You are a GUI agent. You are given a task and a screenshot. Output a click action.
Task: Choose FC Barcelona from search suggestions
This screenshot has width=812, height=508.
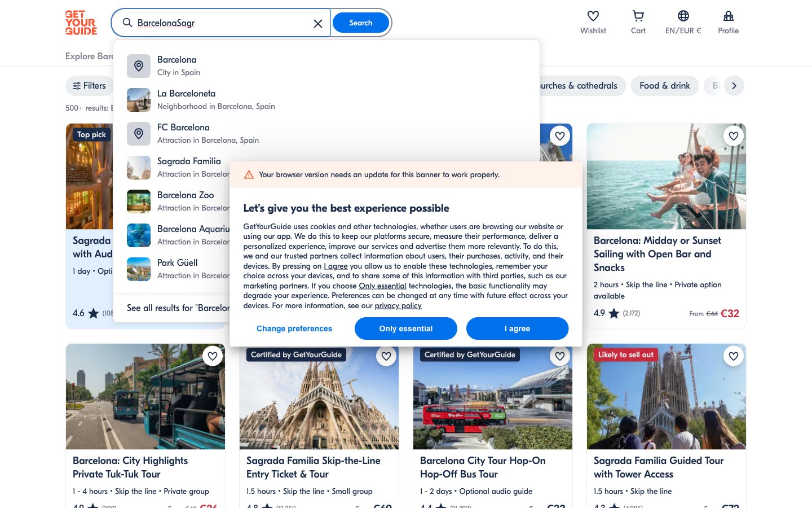click(x=183, y=133)
